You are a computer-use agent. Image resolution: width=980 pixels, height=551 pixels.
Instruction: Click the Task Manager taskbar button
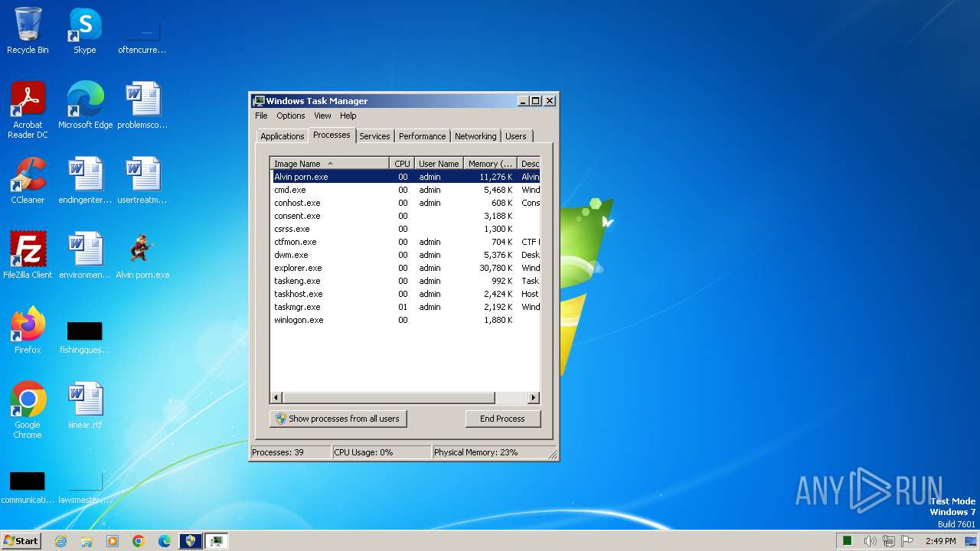click(217, 541)
